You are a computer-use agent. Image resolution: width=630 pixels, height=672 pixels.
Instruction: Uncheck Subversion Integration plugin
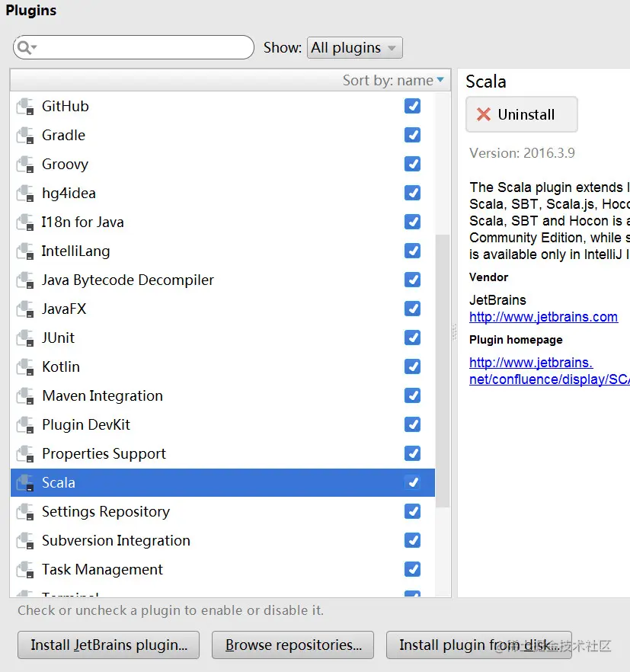tap(412, 540)
